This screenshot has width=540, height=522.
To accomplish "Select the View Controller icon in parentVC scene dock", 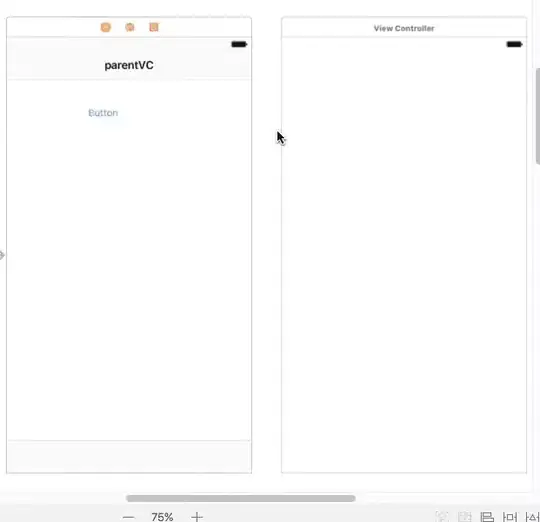I will (x=106, y=27).
